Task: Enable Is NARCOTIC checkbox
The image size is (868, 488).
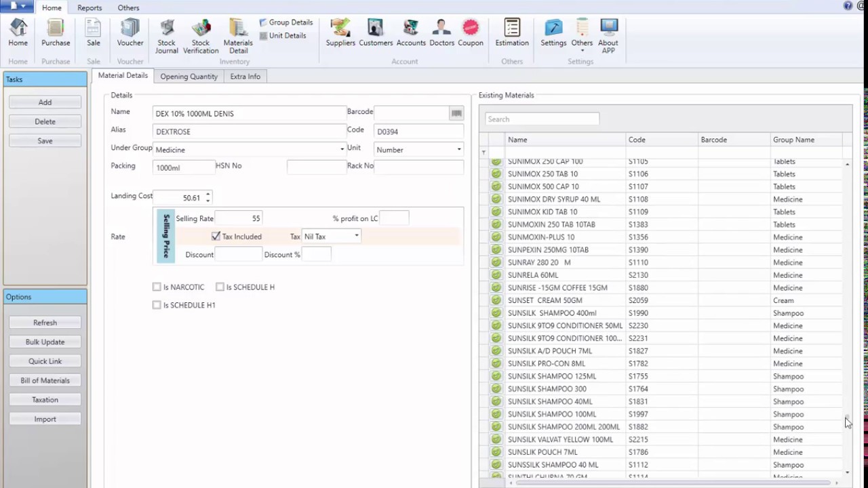Action: coord(157,287)
